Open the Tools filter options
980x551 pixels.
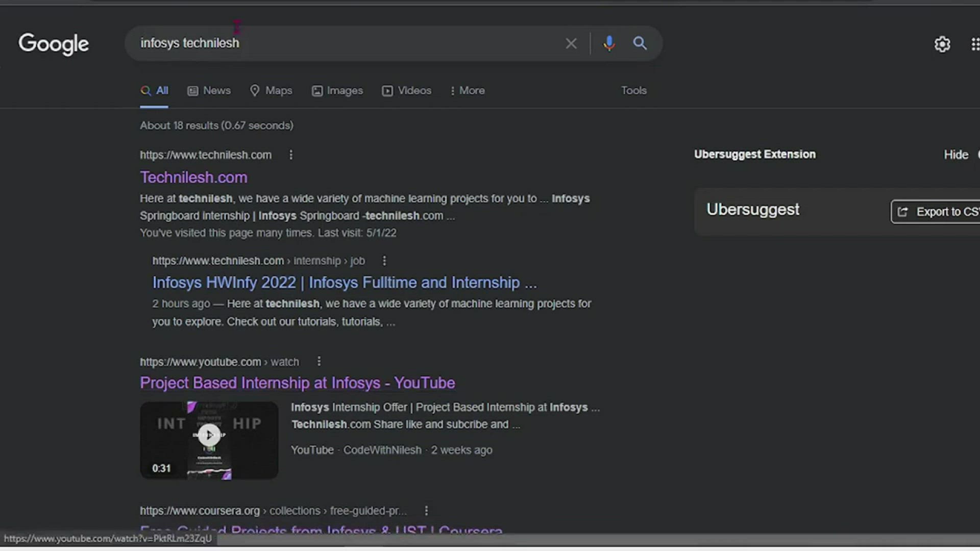pos(633,90)
